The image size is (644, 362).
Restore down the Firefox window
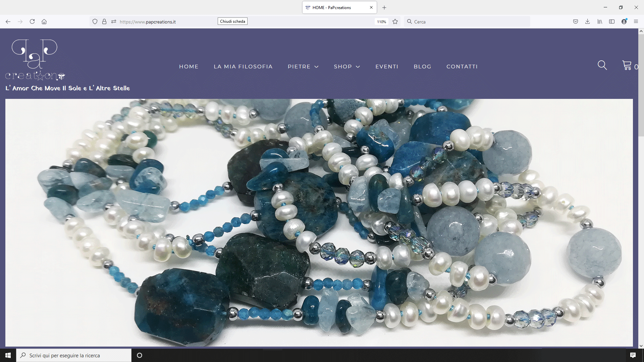tap(621, 7)
